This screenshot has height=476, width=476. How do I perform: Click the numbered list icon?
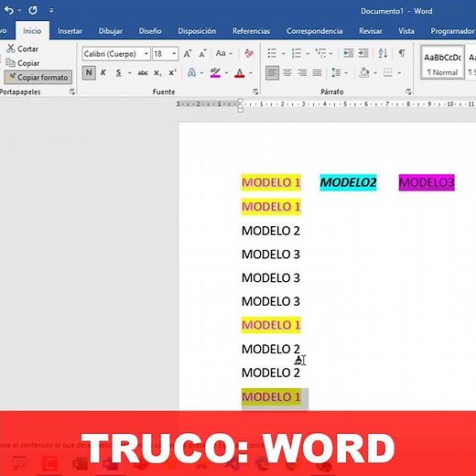pos(297,53)
